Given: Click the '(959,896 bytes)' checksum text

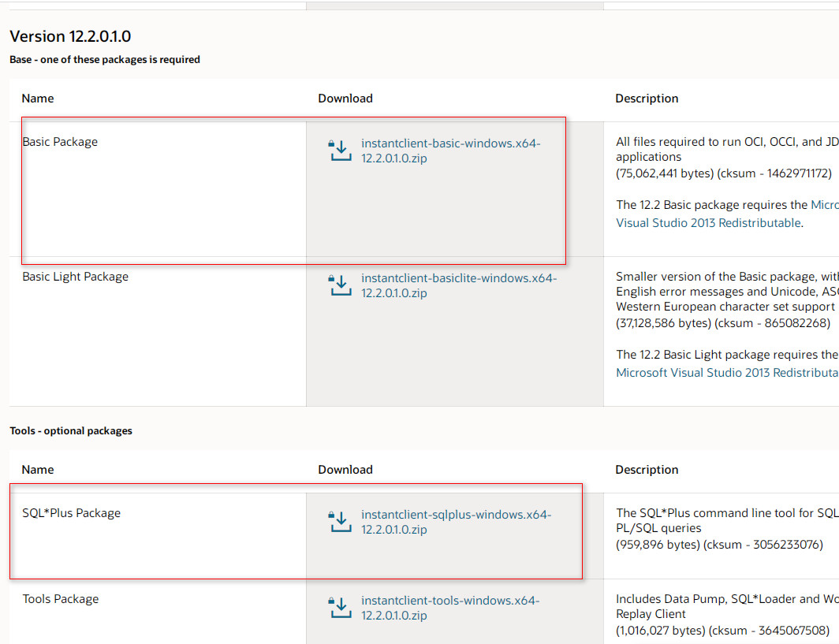Looking at the screenshot, I should coord(719,545).
